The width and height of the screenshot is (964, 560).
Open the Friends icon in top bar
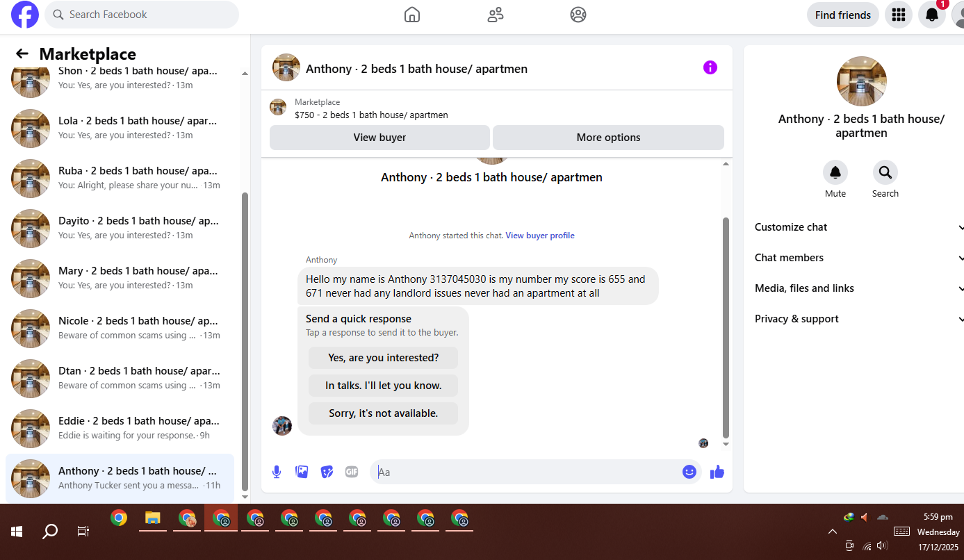pyautogui.click(x=496, y=15)
